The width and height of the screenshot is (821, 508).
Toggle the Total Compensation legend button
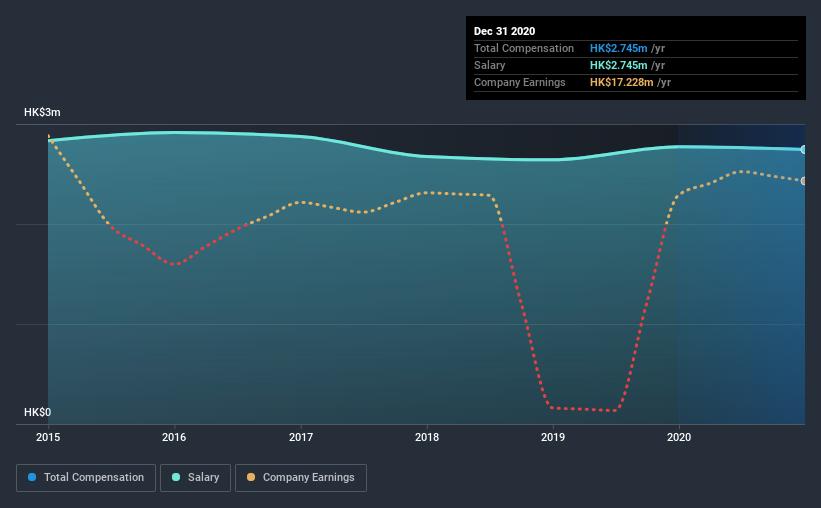[86, 478]
